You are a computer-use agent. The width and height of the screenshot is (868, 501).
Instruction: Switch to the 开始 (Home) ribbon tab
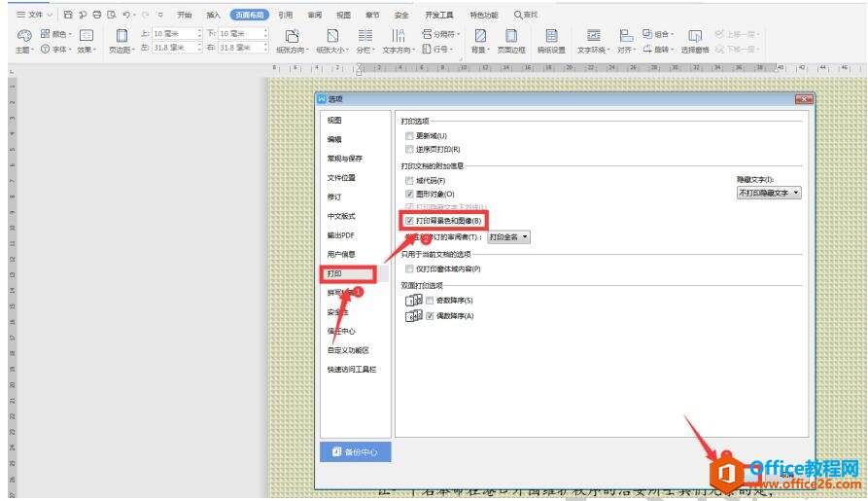(x=185, y=15)
